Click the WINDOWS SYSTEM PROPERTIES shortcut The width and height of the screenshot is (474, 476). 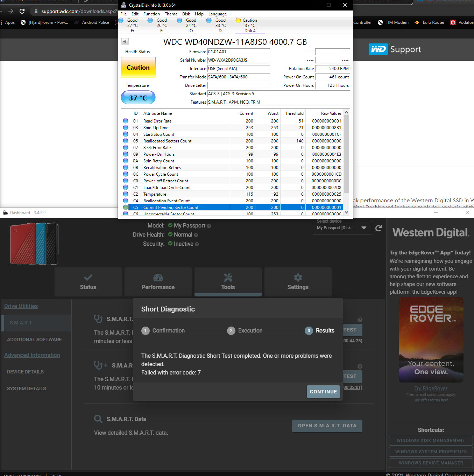(431, 452)
